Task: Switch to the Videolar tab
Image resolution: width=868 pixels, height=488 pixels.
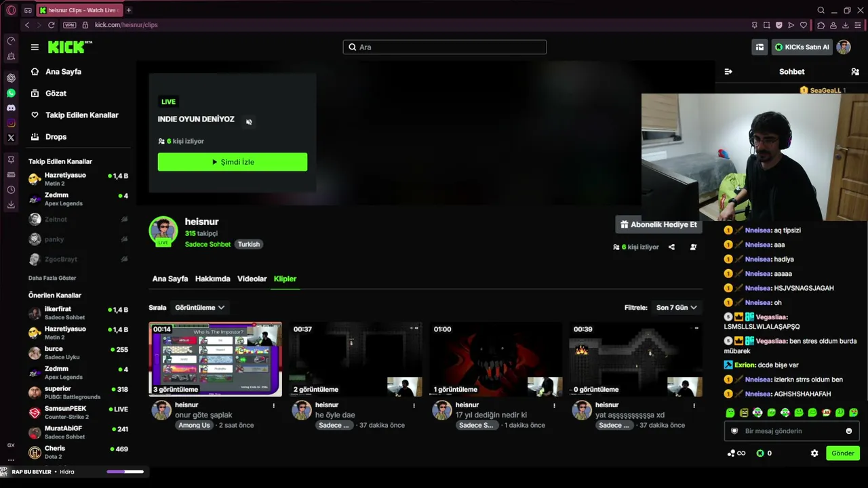Action: coord(252,279)
